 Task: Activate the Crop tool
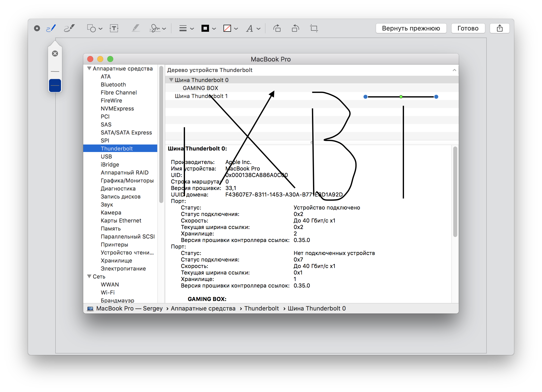click(x=314, y=28)
